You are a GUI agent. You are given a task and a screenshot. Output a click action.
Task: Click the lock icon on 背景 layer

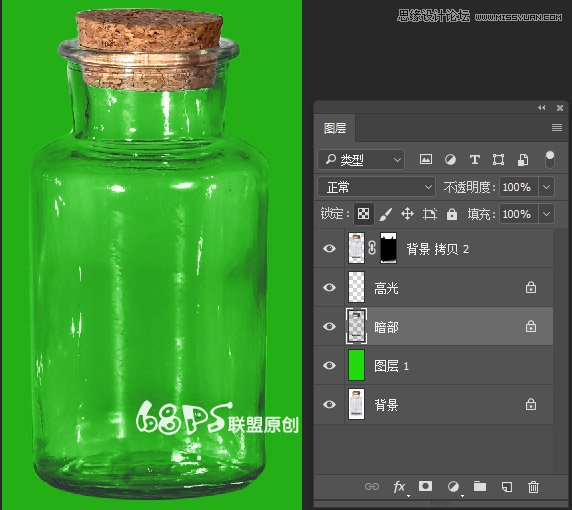point(531,404)
